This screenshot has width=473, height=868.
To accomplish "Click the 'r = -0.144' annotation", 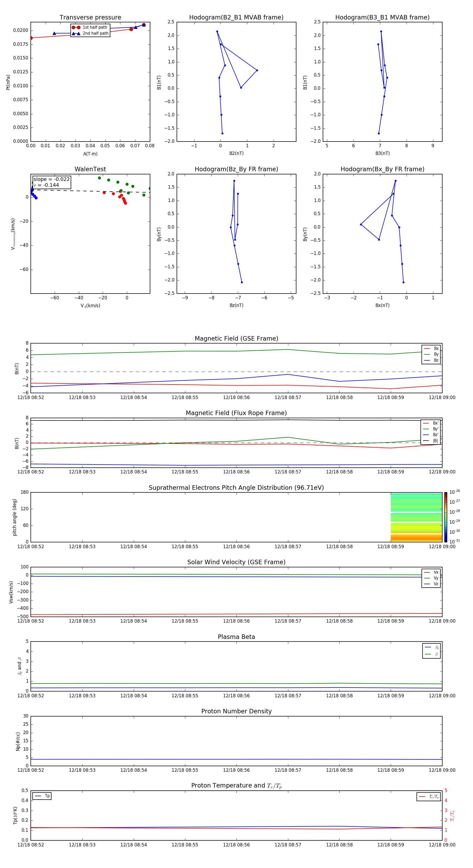I will point(47,185).
